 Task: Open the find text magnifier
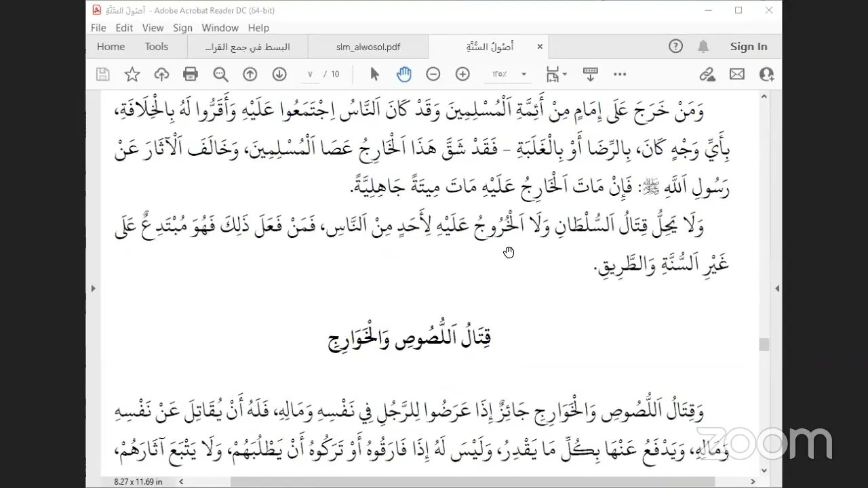pos(220,75)
